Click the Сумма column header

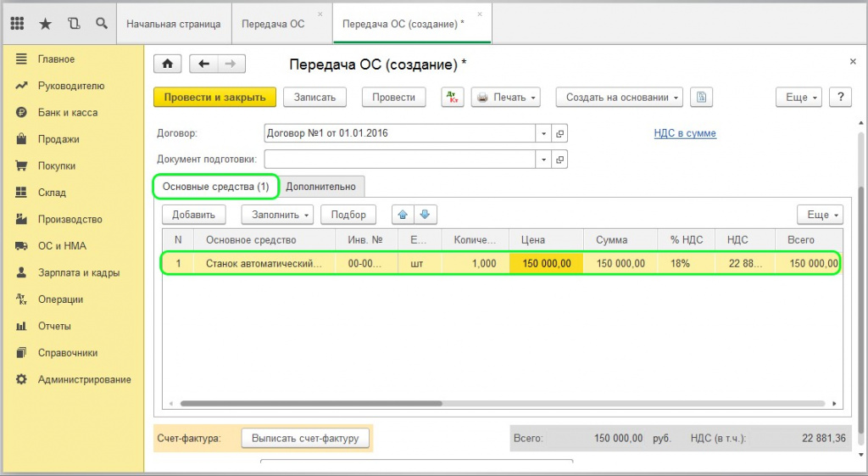620,240
